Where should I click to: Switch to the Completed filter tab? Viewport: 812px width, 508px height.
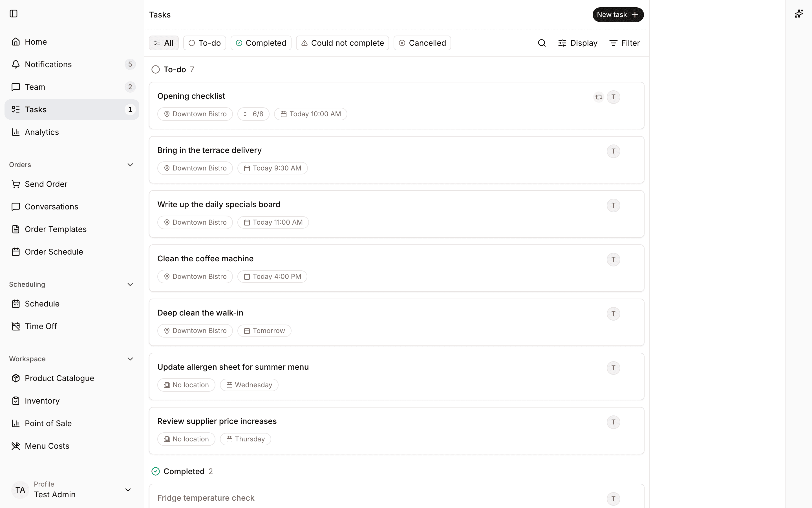pyautogui.click(x=261, y=43)
